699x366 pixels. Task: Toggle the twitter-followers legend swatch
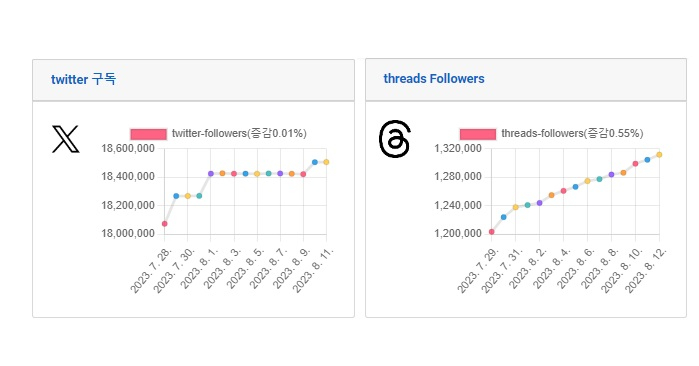point(148,134)
